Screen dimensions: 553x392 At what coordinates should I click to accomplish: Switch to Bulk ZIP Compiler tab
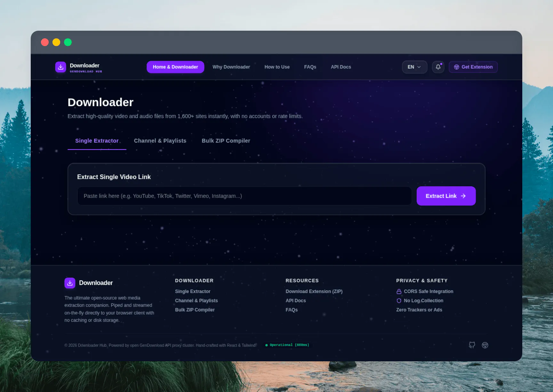point(226,141)
